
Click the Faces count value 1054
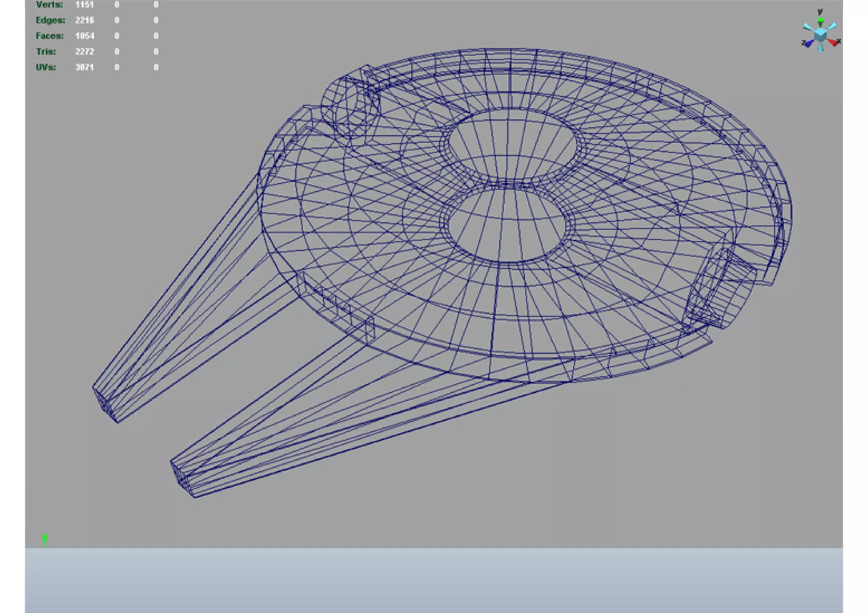point(84,36)
